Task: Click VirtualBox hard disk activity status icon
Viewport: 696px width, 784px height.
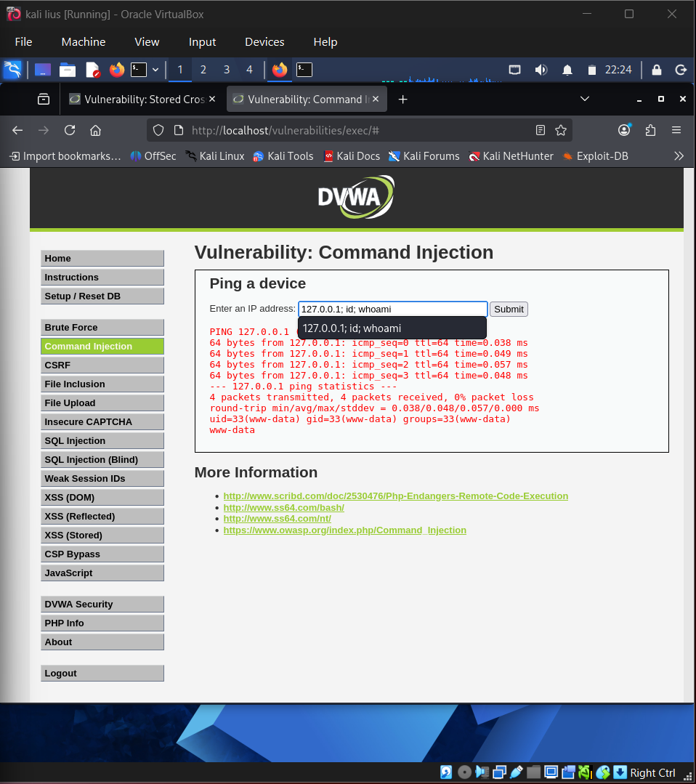Action: coord(446,772)
